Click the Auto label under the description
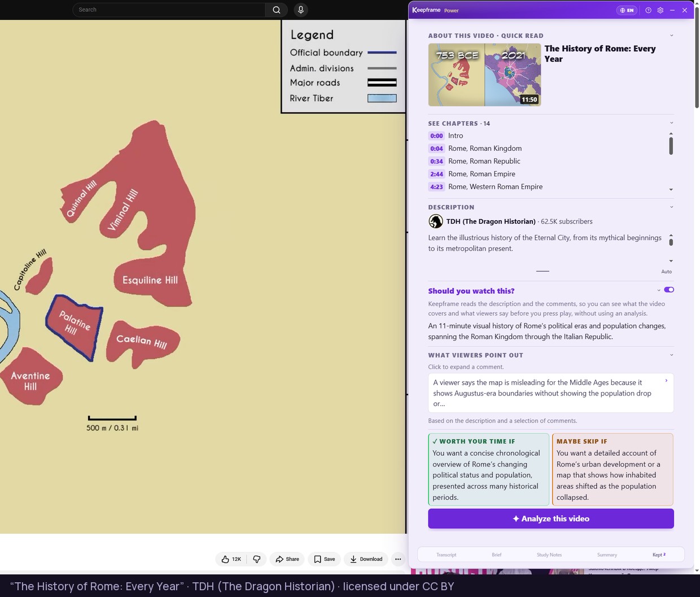The image size is (700, 597). 667,272
